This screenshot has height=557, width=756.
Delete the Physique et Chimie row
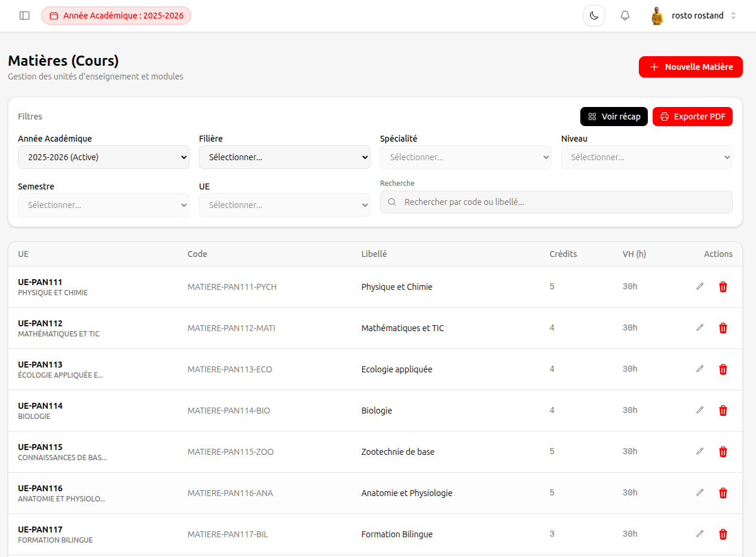coord(723,287)
